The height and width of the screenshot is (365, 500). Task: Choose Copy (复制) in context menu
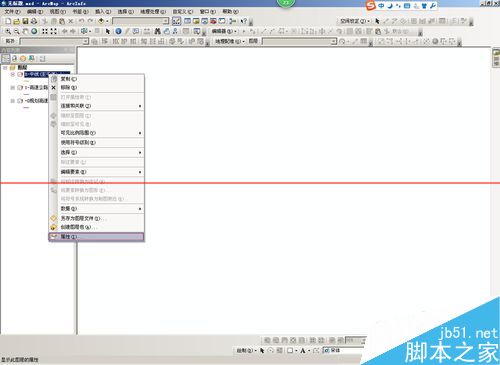pyautogui.click(x=97, y=79)
